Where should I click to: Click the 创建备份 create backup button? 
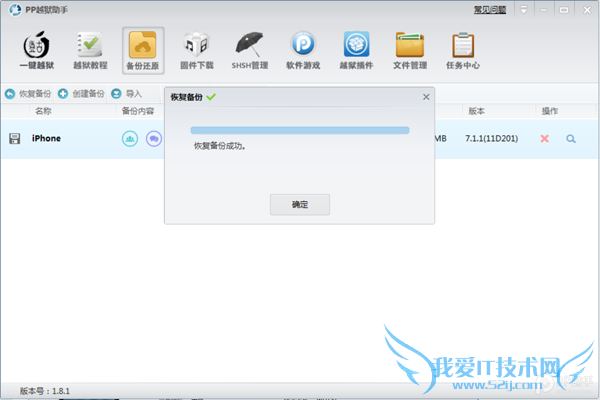click(x=81, y=94)
